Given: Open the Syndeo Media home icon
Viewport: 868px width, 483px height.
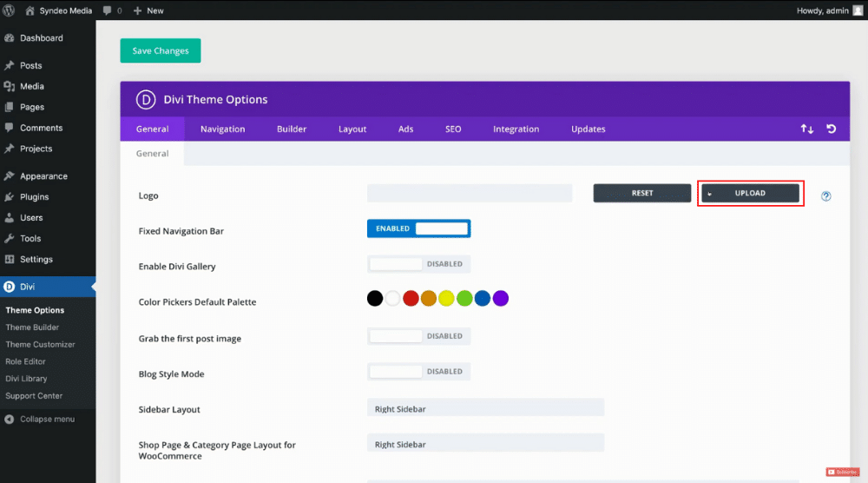Looking at the screenshot, I should coord(30,10).
